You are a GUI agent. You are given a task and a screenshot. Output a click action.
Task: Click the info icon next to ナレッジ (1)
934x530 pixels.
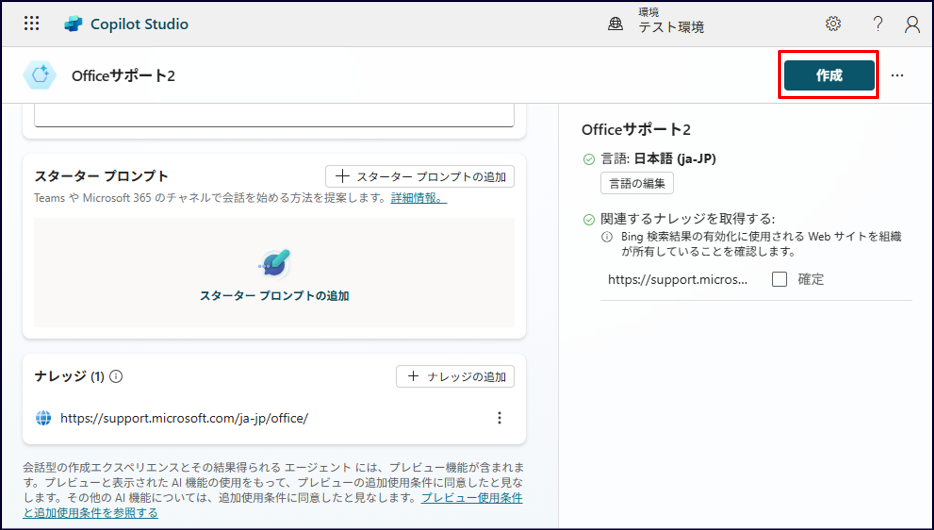pyautogui.click(x=116, y=376)
